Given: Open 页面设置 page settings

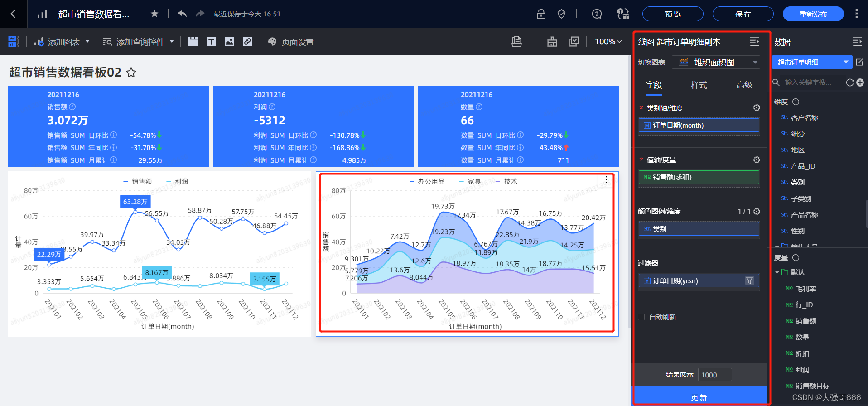Looking at the screenshot, I should pyautogui.click(x=291, y=42).
